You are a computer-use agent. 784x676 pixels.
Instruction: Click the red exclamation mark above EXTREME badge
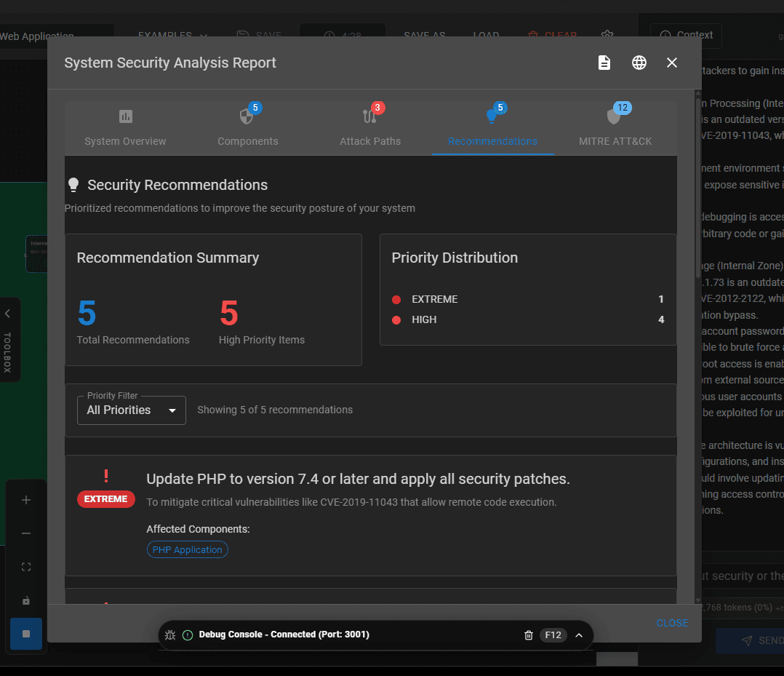pyautogui.click(x=106, y=476)
